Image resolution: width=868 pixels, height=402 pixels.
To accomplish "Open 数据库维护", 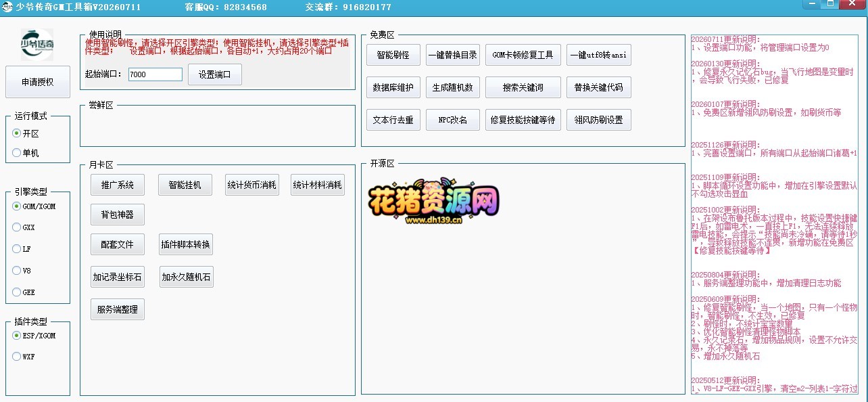I will (x=393, y=87).
